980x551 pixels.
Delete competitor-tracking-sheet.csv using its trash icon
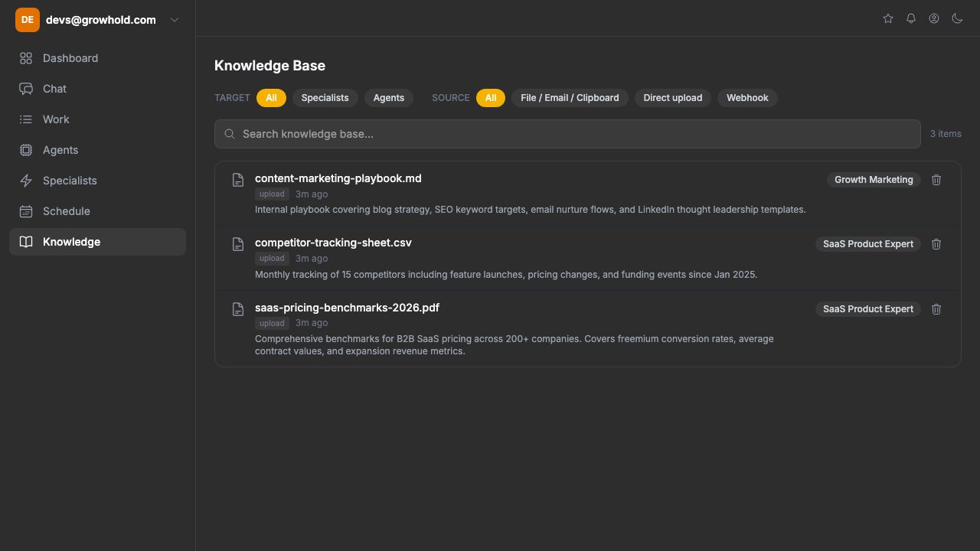pyautogui.click(x=936, y=244)
